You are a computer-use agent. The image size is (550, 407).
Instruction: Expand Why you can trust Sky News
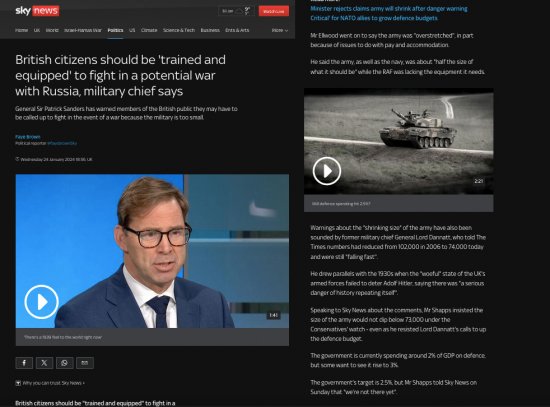[x=51, y=383]
